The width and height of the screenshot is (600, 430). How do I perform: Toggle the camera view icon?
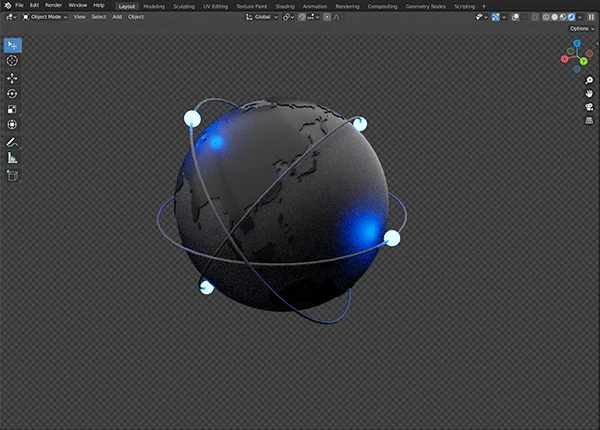(589, 107)
